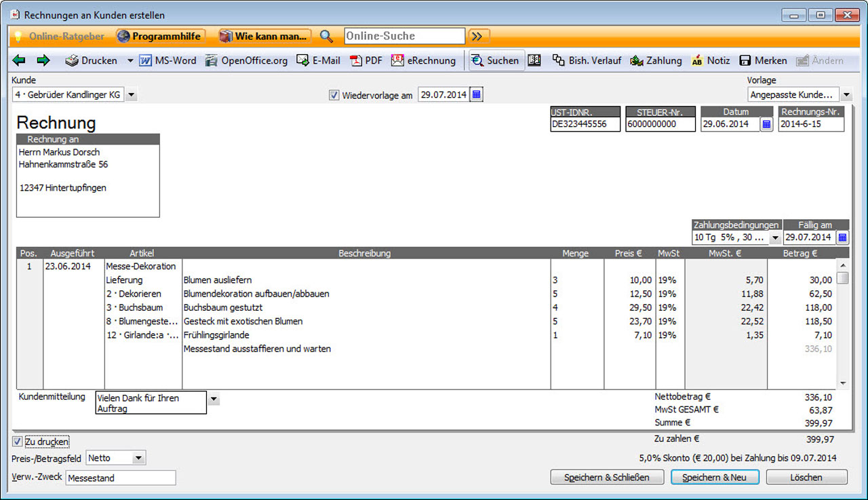
Task: Click the price cell 29,50
Action: (629, 307)
